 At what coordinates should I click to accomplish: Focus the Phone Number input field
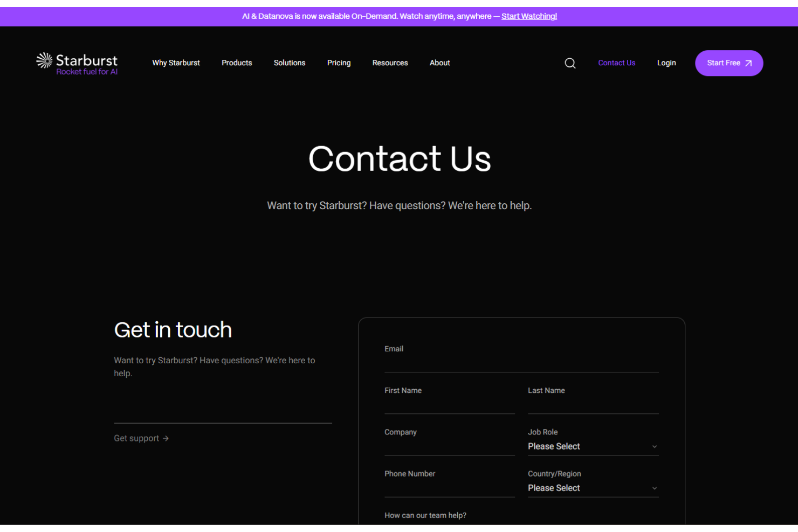click(450, 488)
